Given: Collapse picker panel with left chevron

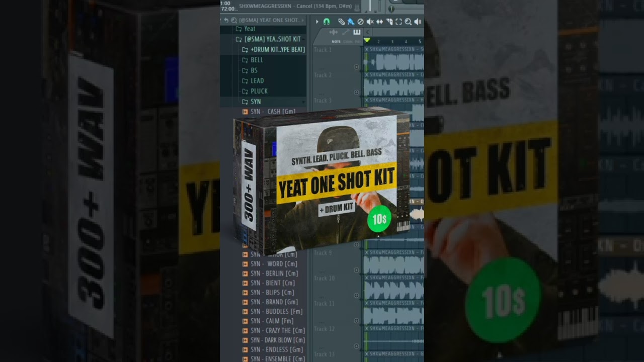Looking at the screenshot, I should 368,32.
